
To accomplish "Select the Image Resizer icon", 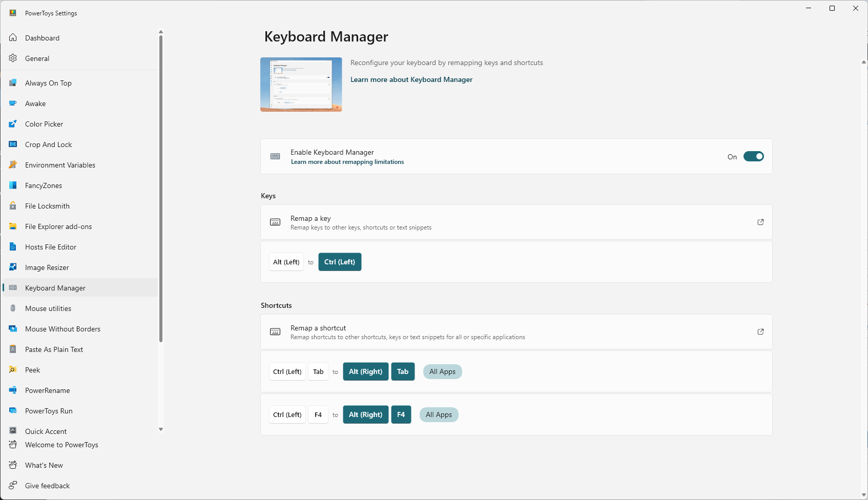I will pyautogui.click(x=12, y=267).
